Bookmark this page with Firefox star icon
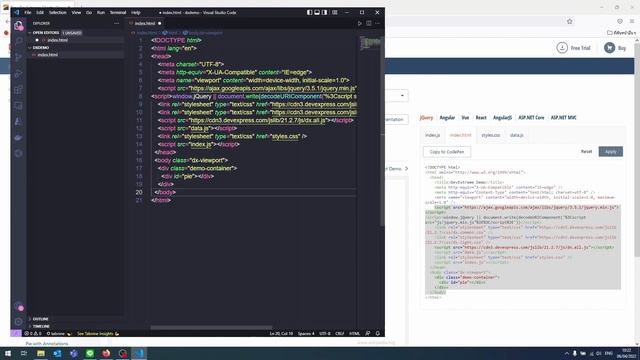This screenshot has height=360, width=640. click(570, 21)
